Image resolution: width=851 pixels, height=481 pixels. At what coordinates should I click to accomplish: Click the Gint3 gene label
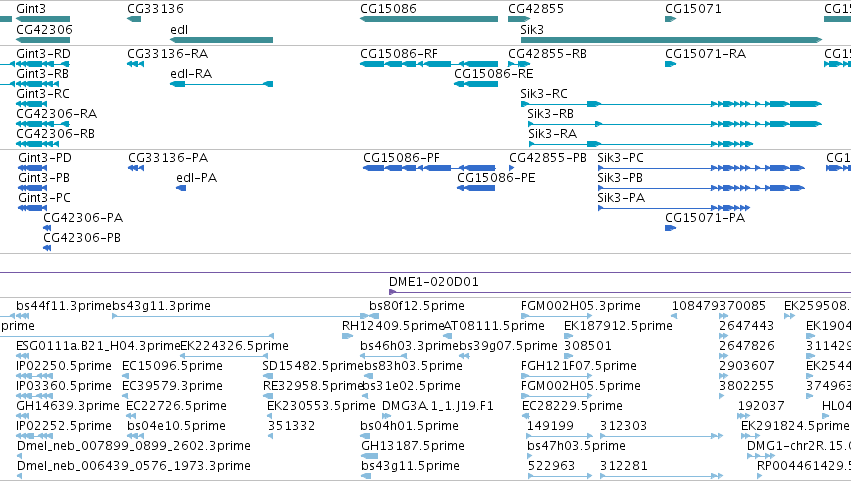[31, 9]
